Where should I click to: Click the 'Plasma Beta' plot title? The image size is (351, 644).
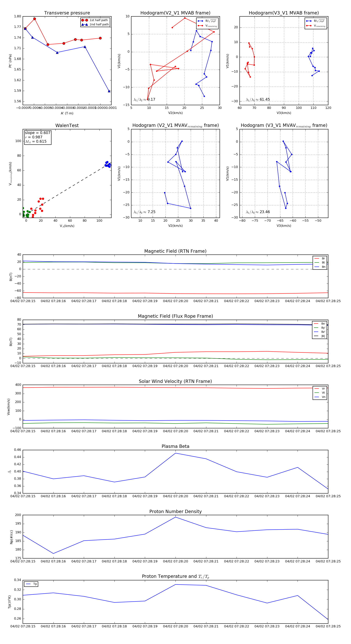[x=175, y=447]
